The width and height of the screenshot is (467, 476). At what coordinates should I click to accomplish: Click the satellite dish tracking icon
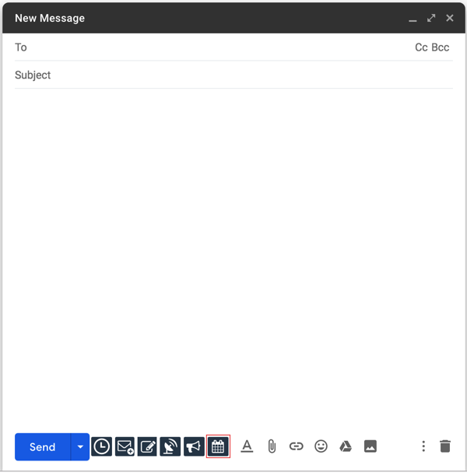tap(170, 446)
